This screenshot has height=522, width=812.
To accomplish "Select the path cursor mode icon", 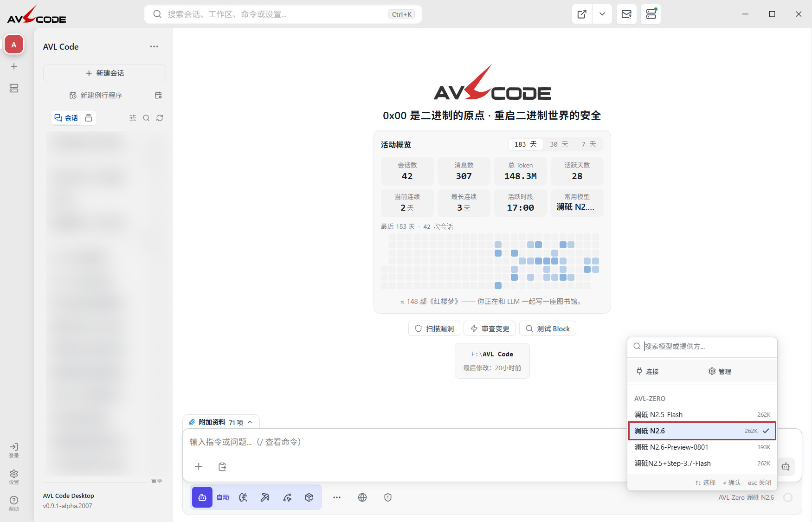I will point(287,497).
